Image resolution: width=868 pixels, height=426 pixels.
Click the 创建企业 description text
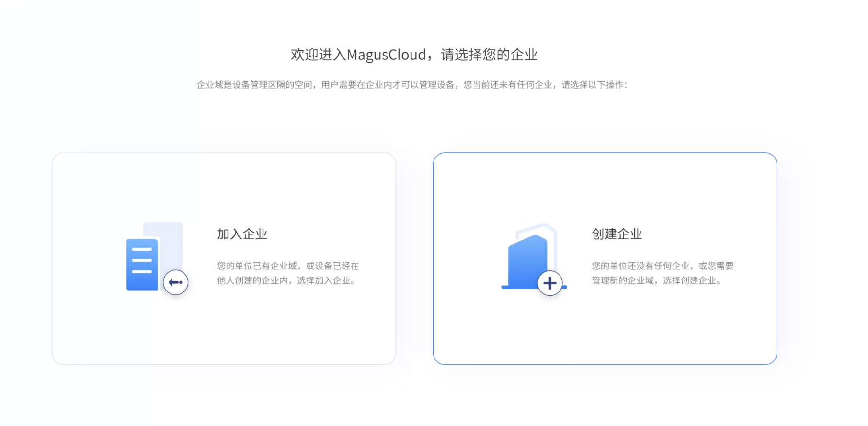(x=662, y=273)
